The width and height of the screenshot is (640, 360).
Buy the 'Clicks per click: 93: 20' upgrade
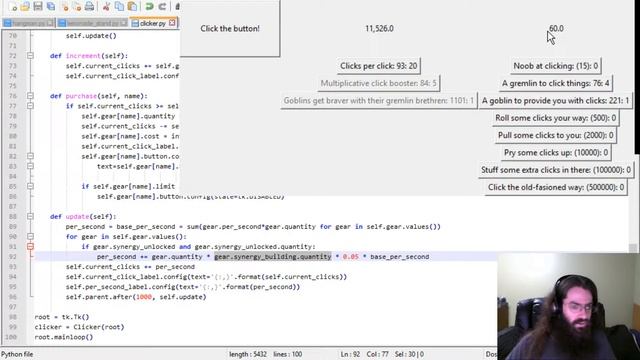coord(378,66)
